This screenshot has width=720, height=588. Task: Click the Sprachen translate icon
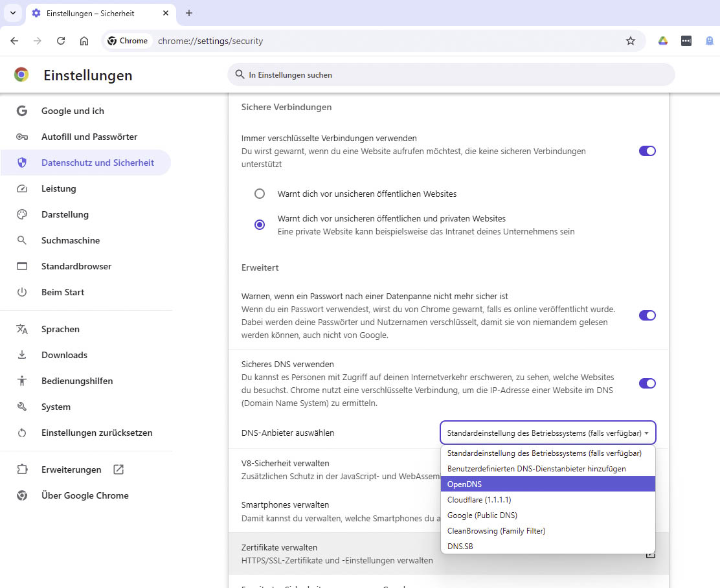22,329
